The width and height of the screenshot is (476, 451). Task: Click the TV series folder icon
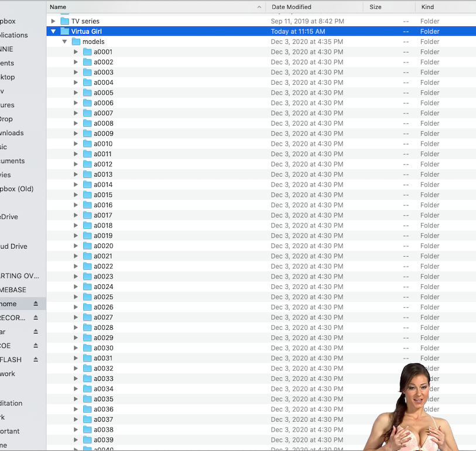click(65, 21)
